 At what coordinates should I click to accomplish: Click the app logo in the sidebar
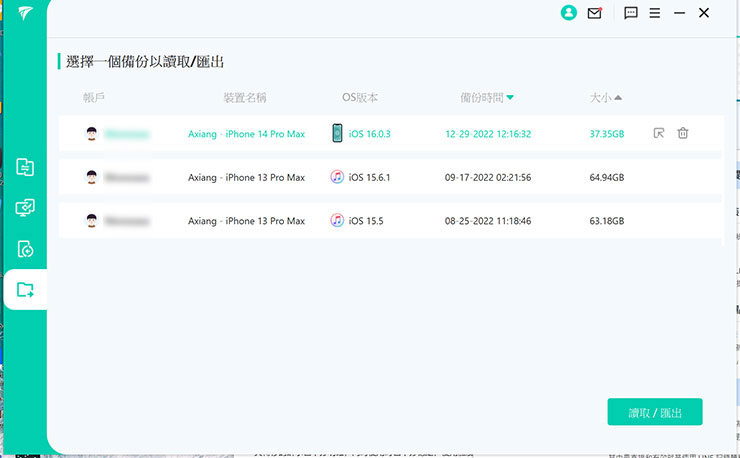25,13
